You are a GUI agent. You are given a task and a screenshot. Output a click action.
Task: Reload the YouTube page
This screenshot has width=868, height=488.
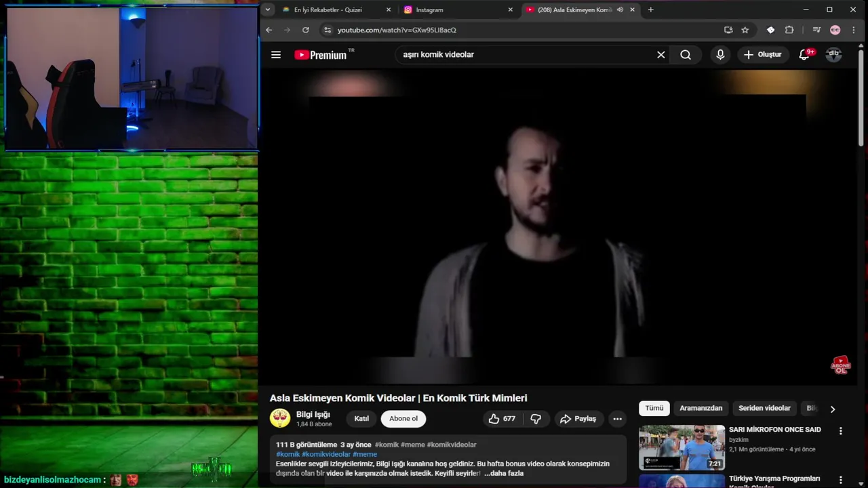(306, 30)
